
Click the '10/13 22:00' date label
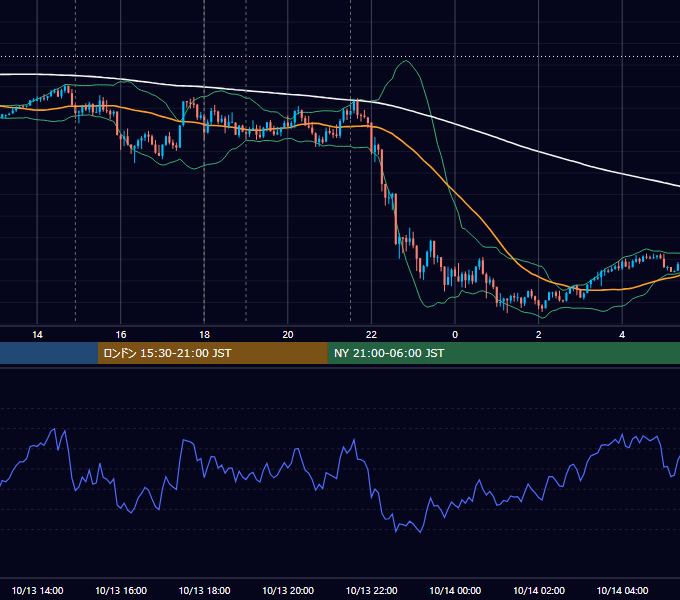pos(371,590)
